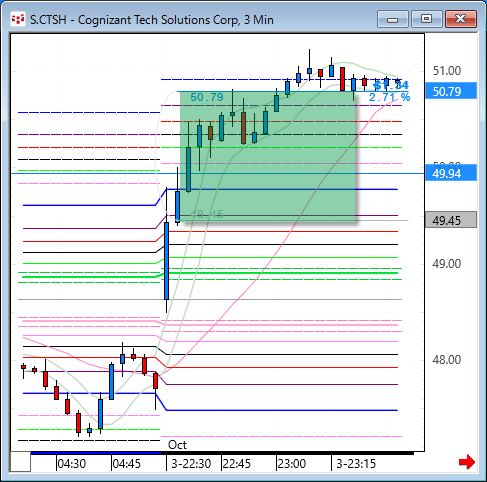This screenshot has height=482, width=487.
Task: Minimize the CTSH chart window
Action: click(393, 19)
